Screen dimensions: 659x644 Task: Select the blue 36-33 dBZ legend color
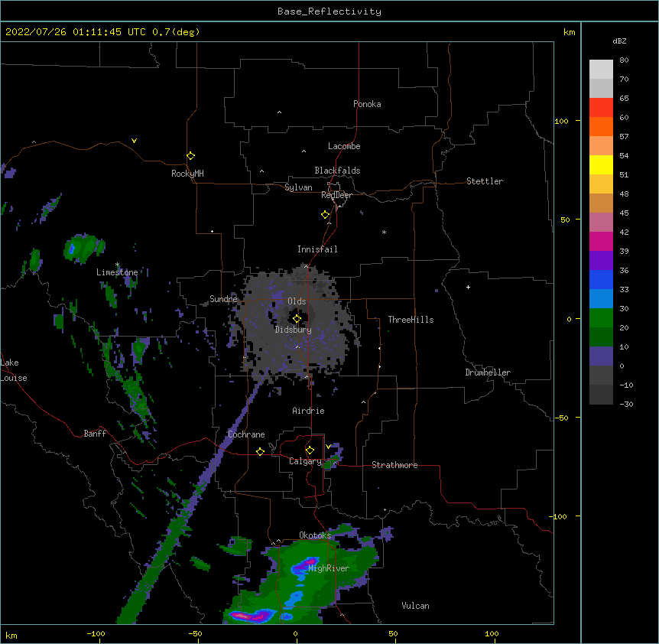click(x=601, y=280)
